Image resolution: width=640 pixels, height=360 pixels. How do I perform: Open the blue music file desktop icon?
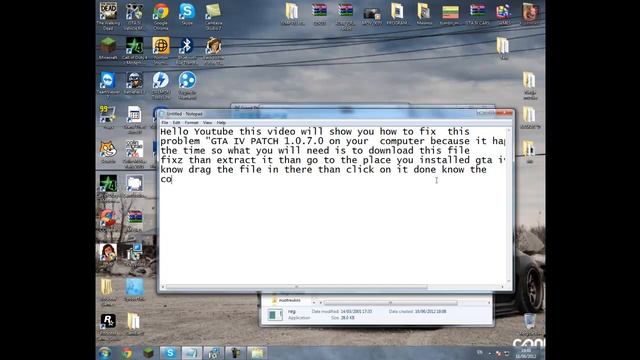click(x=134, y=290)
